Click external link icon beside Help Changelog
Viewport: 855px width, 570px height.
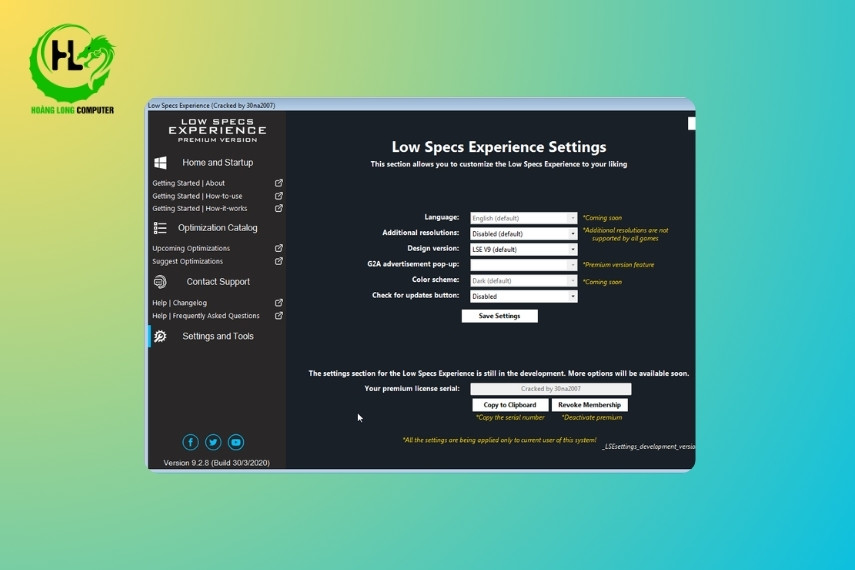point(279,303)
